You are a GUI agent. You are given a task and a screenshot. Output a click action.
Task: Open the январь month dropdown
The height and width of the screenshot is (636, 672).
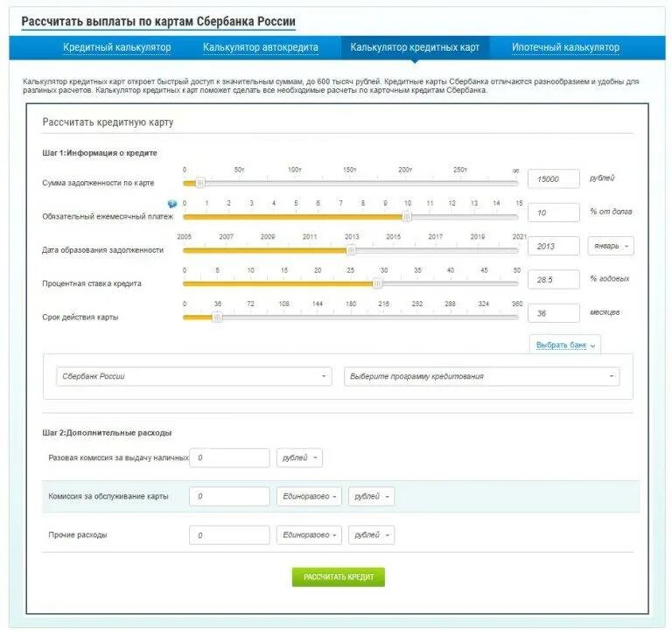pyautogui.click(x=611, y=246)
